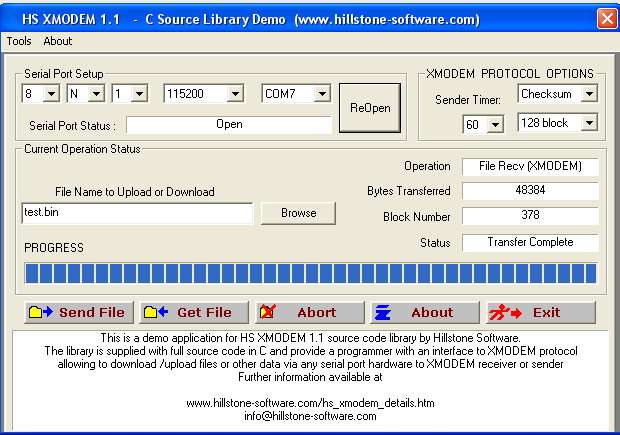Viewport: 620px width, 435px height.
Task: Expand the Sender Timer dropdown showing 60
Action: coord(495,125)
